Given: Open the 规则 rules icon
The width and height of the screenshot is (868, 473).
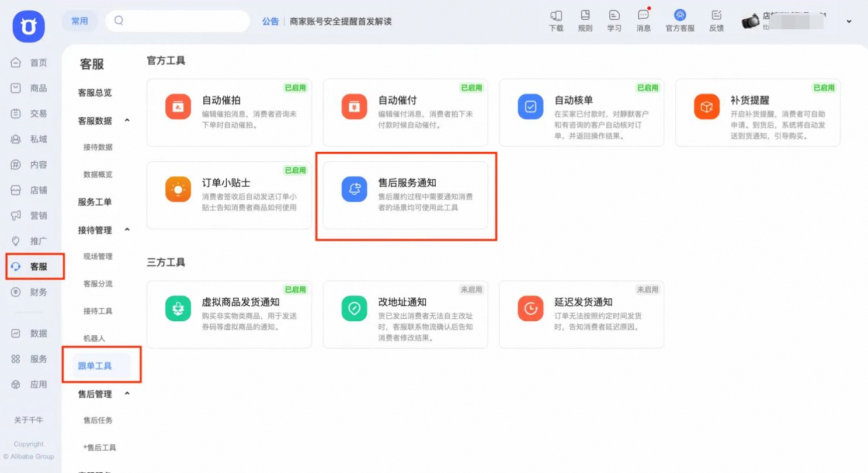Looking at the screenshot, I should coord(585,16).
